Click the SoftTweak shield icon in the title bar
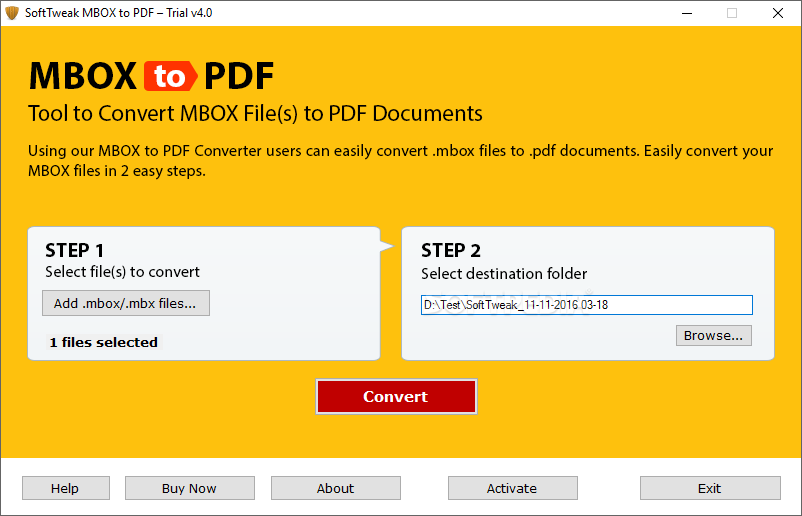Image resolution: width=802 pixels, height=516 pixels. 12,13
